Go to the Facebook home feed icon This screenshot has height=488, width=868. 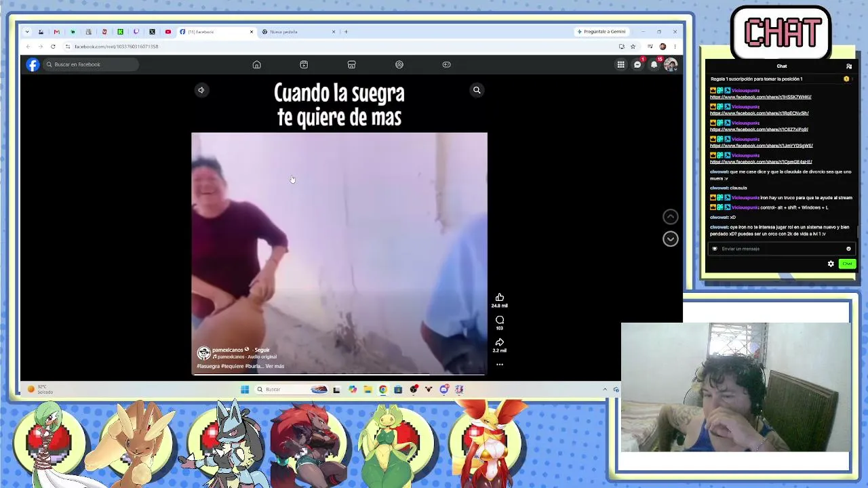[256, 64]
